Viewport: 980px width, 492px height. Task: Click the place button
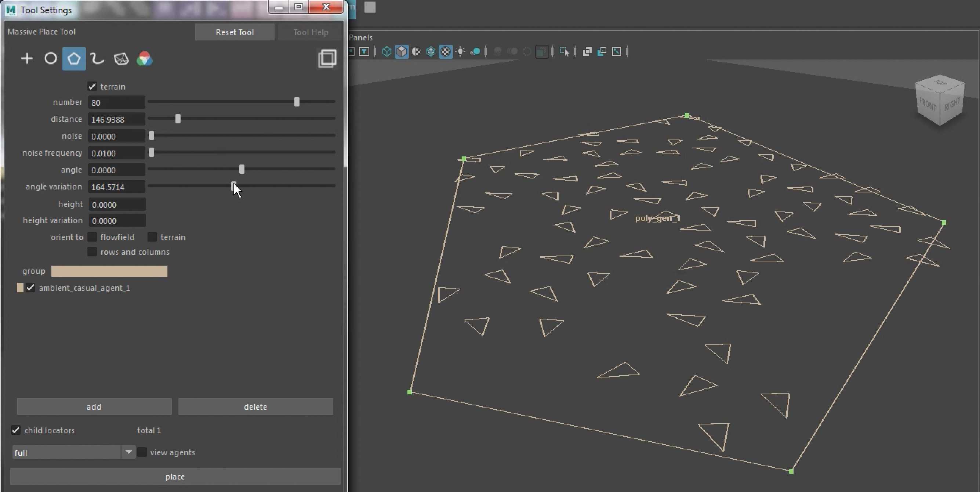click(x=175, y=477)
